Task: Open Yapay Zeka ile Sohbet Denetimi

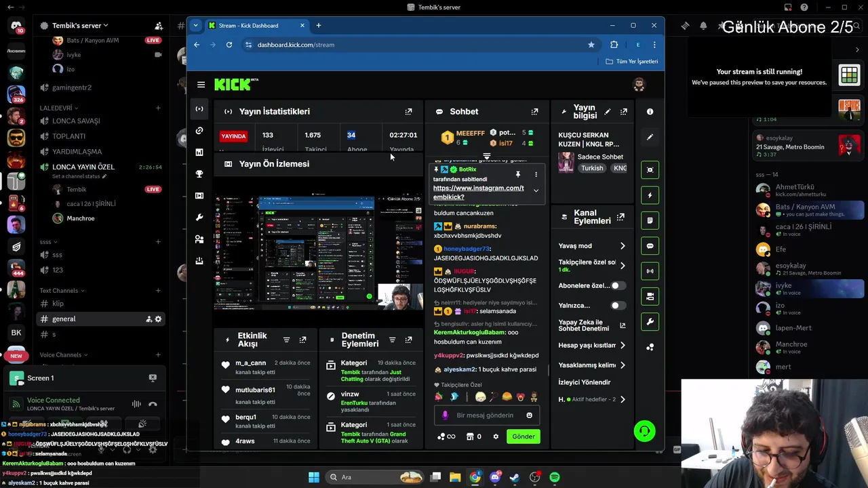Action: [591, 325]
